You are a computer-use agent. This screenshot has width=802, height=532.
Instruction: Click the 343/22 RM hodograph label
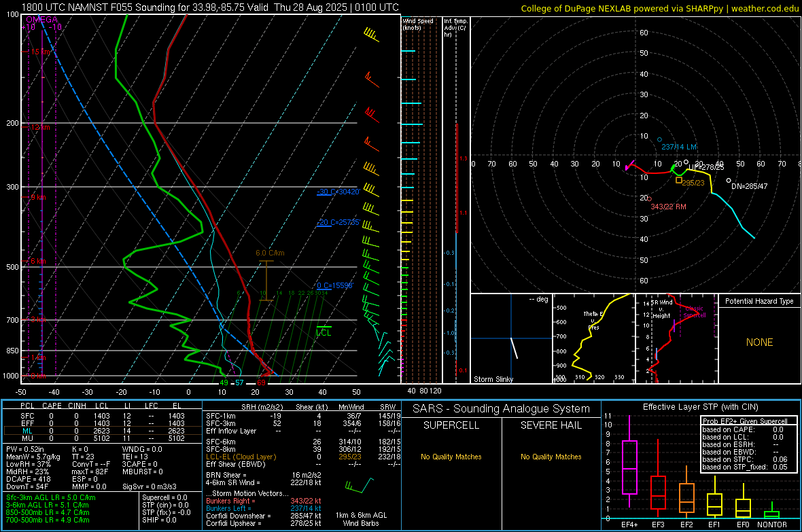668,207
